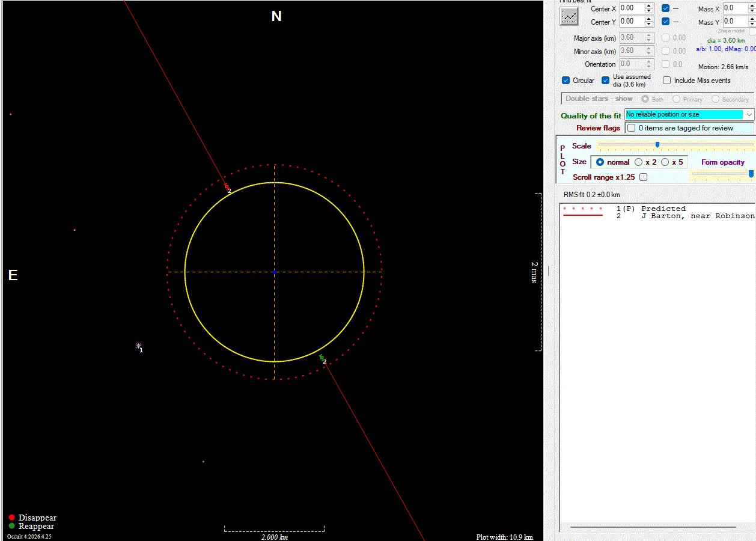Click the N compass label
Viewport: 756px width, 541px height.
pyautogui.click(x=276, y=16)
